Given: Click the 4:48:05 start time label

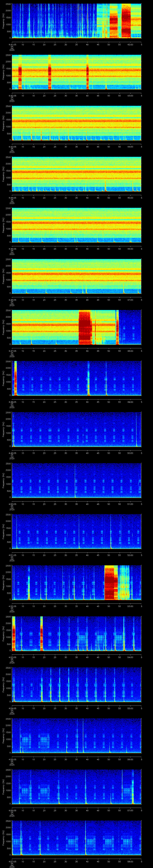Looking at the screenshot, I should pyautogui.click(x=12, y=402).
